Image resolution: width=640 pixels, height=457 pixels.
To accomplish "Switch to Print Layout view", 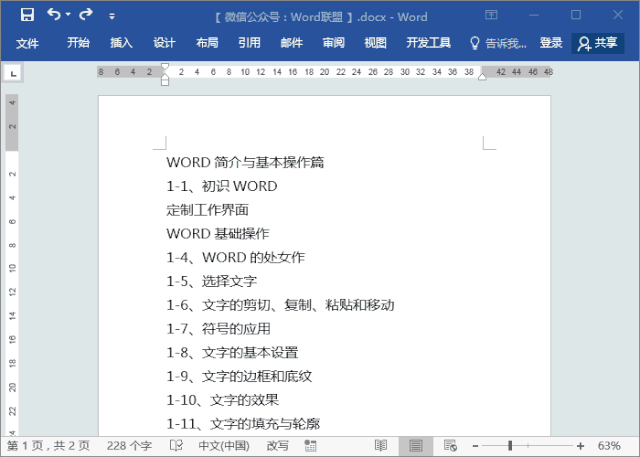I will click(416, 446).
